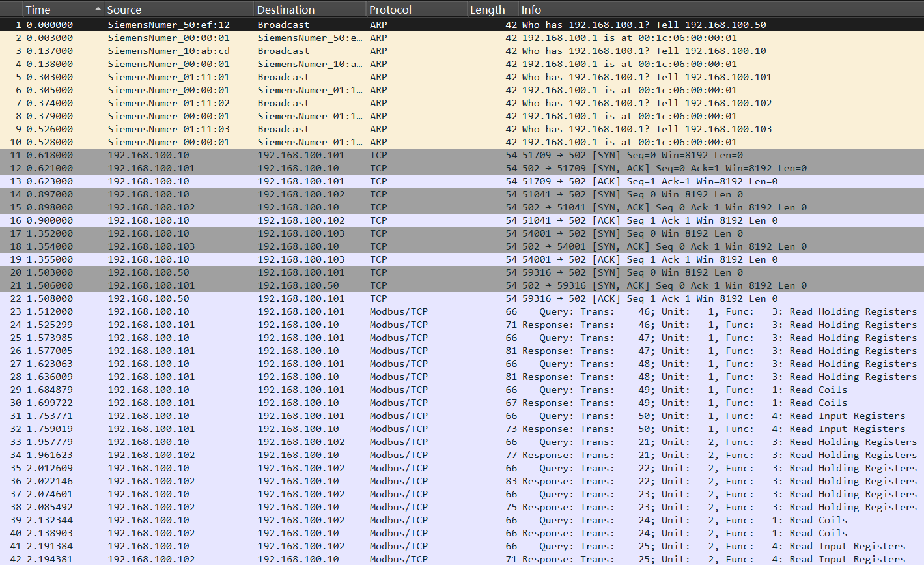Select packet 40 Read Coils response Trans 24
The image size is (924, 565).
coord(456,533)
